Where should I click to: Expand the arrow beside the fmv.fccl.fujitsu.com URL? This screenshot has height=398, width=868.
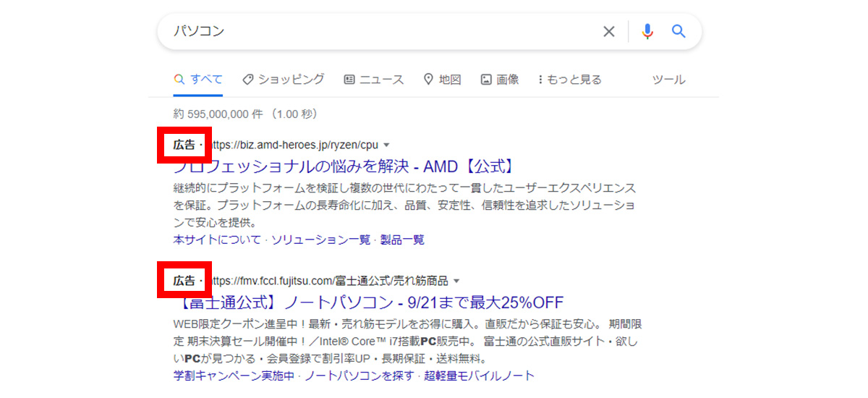pyautogui.click(x=456, y=281)
